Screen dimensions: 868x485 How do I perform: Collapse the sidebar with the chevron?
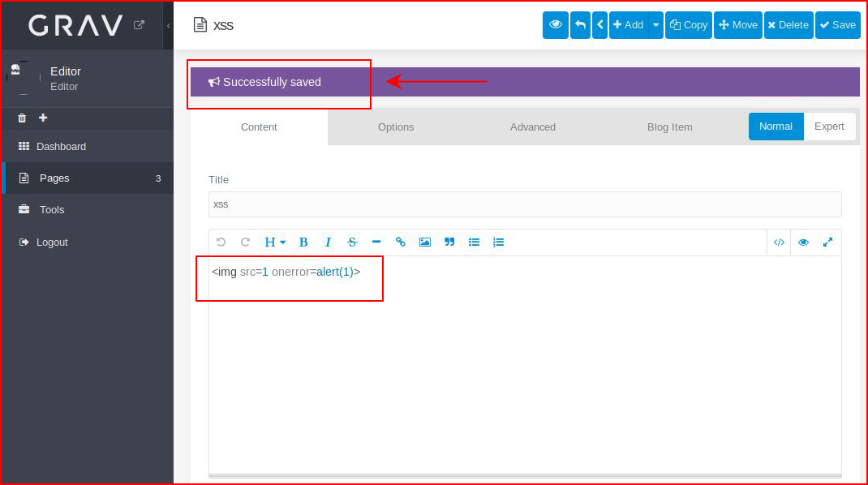[168, 25]
